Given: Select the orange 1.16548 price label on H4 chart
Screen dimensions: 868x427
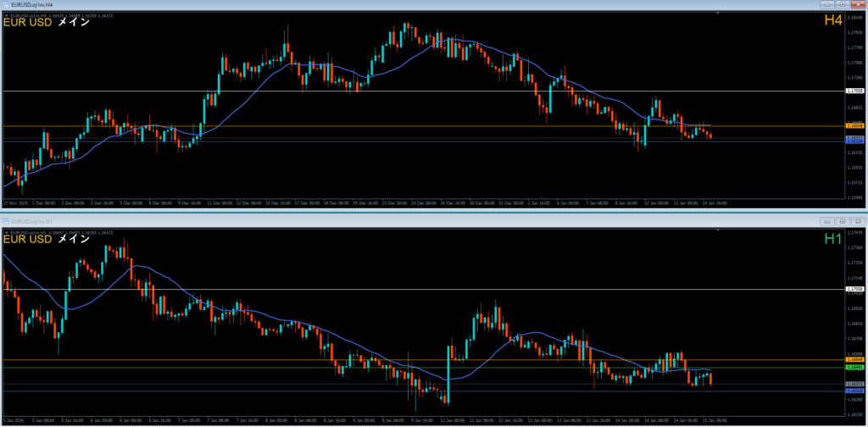Looking at the screenshot, I should tap(854, 125).
